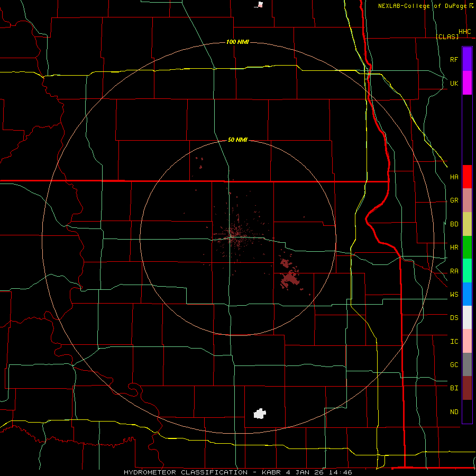This screenshot has height=476, width=476.
Task: Click the magenta UK legend swatch
Action: (467, 83)
